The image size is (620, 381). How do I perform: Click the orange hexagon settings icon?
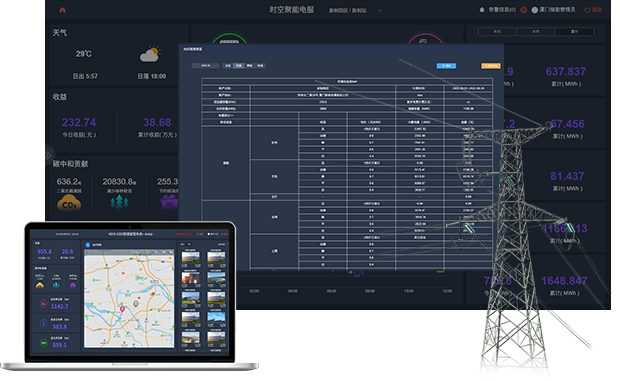pos(524,10)
